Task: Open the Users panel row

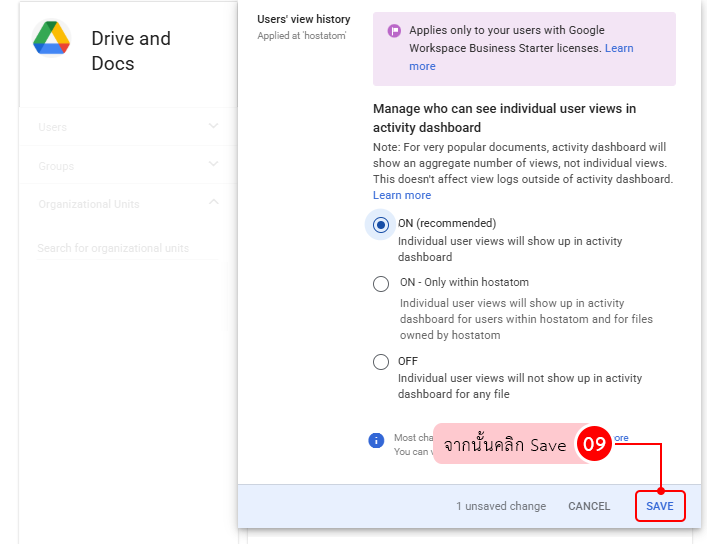Action: (x=128, y=127)
